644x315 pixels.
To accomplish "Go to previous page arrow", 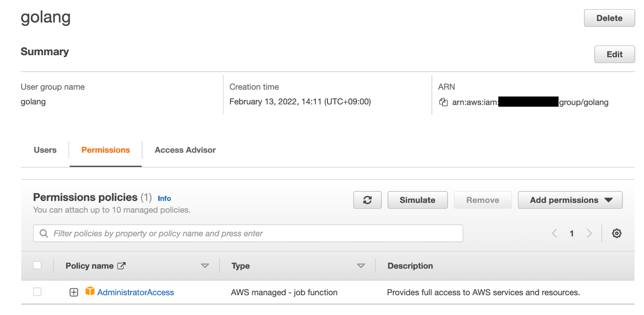I will (554, 234).
